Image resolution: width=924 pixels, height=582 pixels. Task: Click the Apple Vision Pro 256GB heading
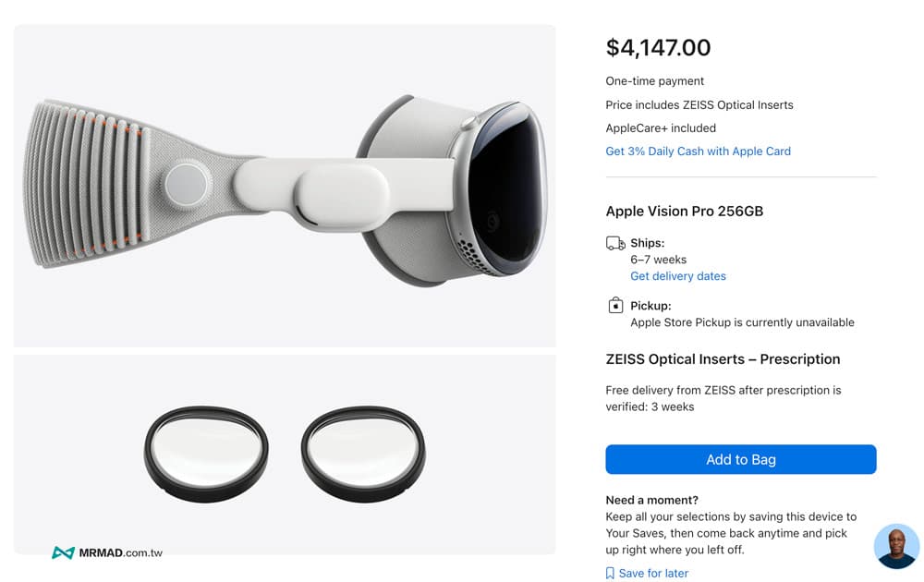point(684,212)
